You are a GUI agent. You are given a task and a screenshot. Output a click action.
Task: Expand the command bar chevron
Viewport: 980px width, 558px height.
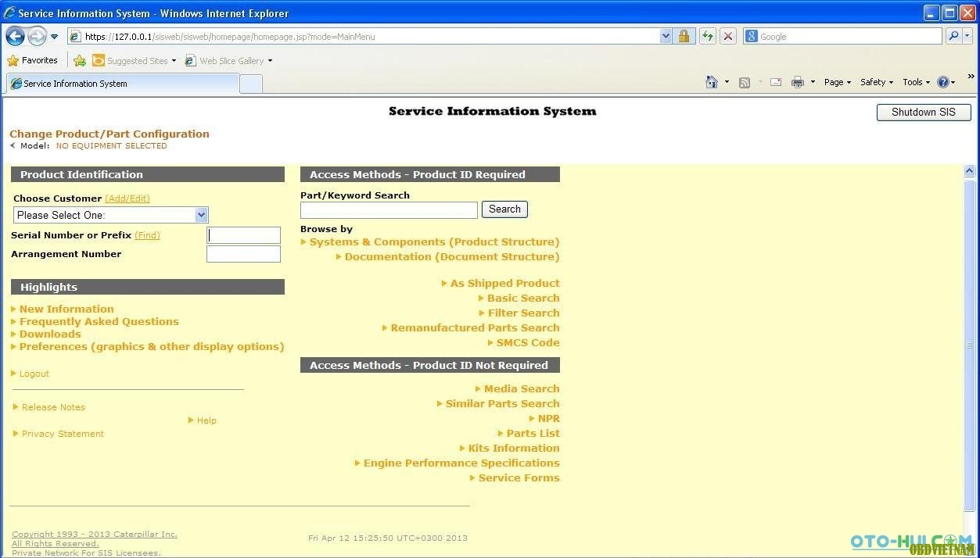[x=971, y=77]
